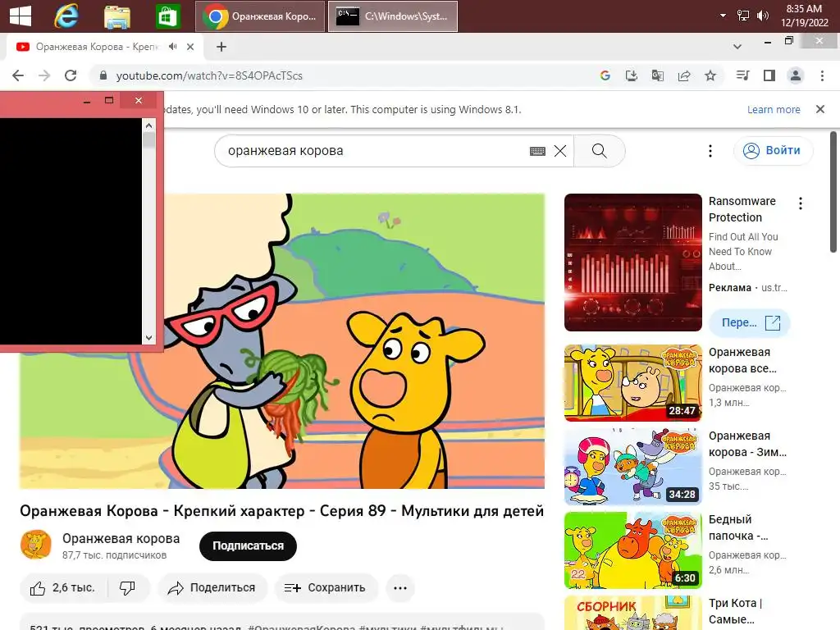Open the Windows Start button
The image size is (840, 630).
coord(21,16)
